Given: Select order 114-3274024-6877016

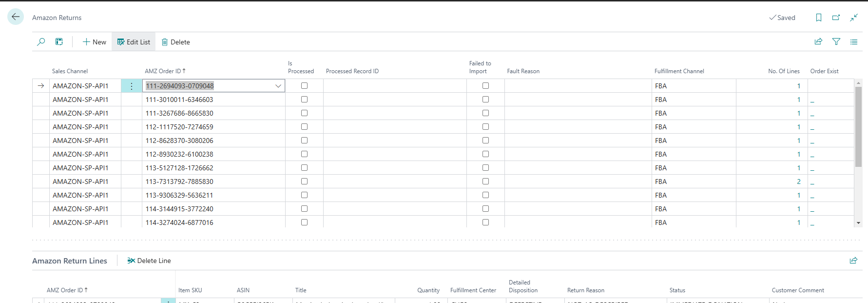Looking at the screenshot, I should pos(179,222).
